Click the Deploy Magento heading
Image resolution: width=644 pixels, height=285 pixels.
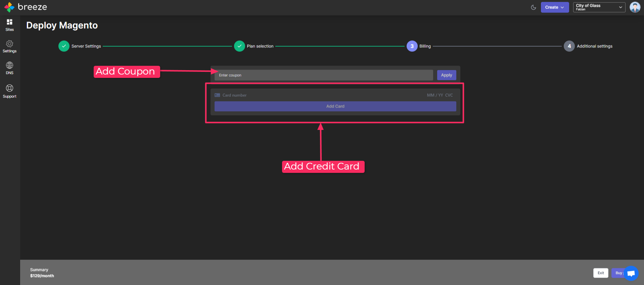pyautogui.click(x=62, y=26)
